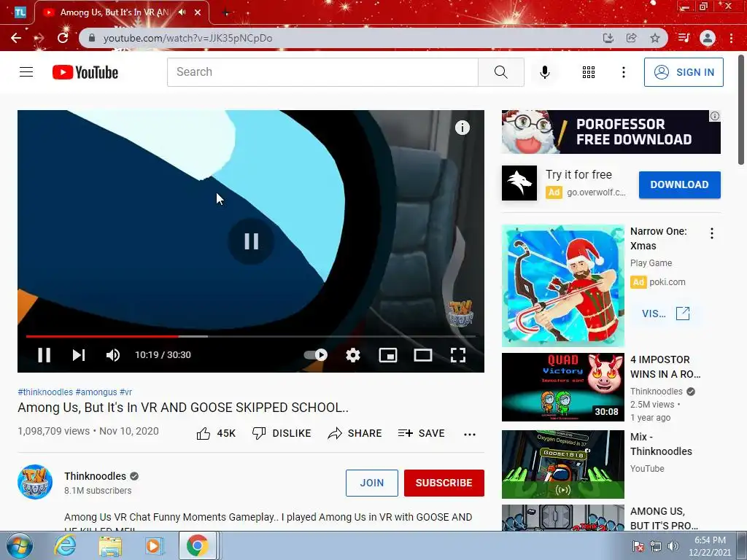Open options menu for Narrow One ad
The height and width of the screenshot is (560, 747).
click(712, 233)
